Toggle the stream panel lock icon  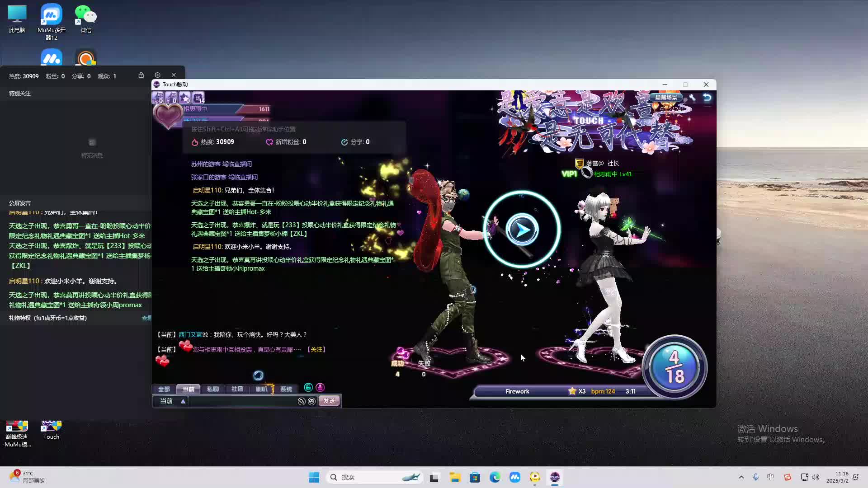141,75
